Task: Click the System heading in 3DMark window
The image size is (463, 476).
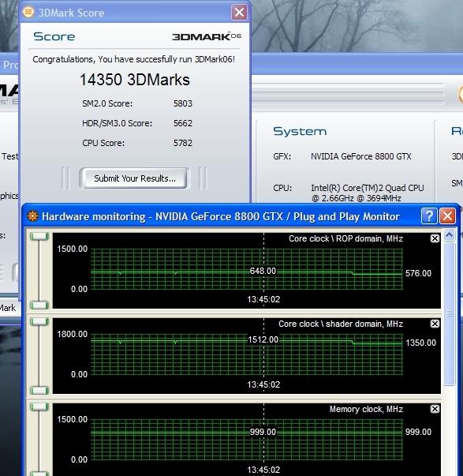Action: (300, 132)
